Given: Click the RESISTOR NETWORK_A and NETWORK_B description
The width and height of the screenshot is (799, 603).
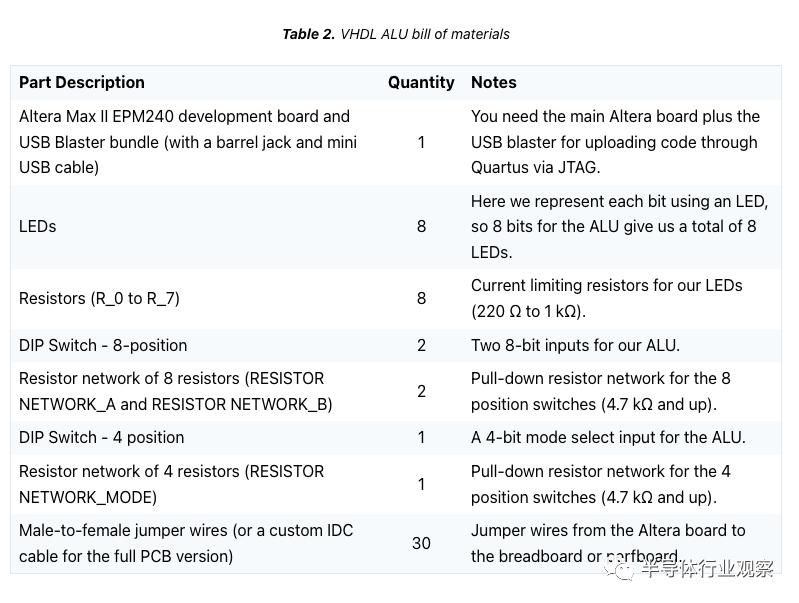Looking at the screenshot, I should 176,391.
